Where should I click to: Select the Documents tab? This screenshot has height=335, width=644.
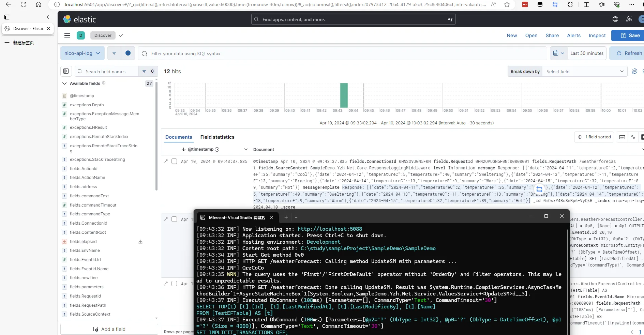point(179,137)
